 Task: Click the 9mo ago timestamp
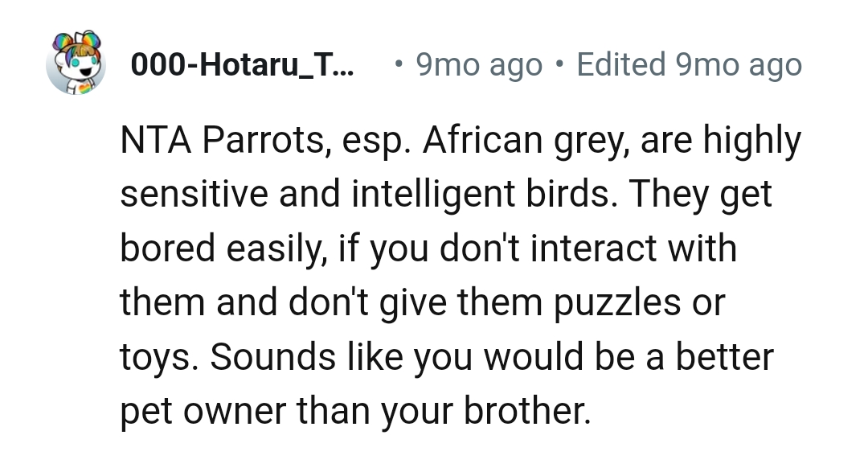click(x=477, y=64)
